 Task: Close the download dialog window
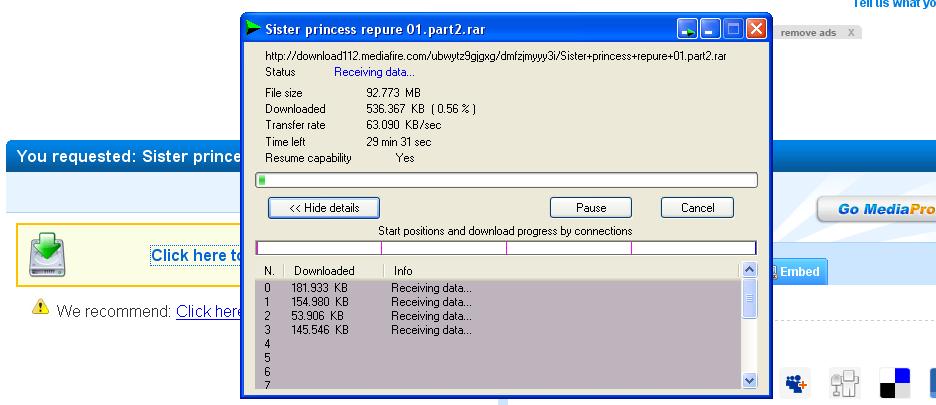pyautogui.click(x=756, y=28)
